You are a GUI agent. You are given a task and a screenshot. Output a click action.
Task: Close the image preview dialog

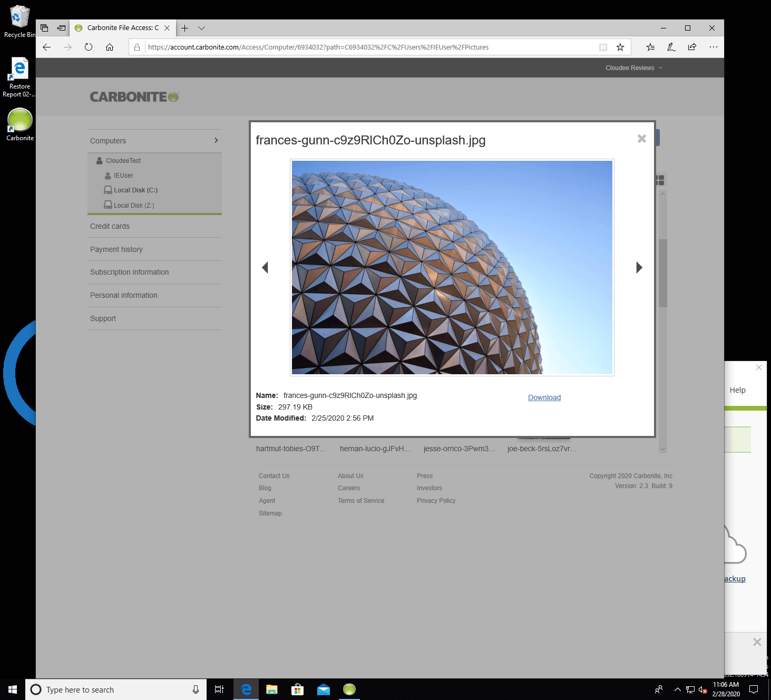point(641,139)
